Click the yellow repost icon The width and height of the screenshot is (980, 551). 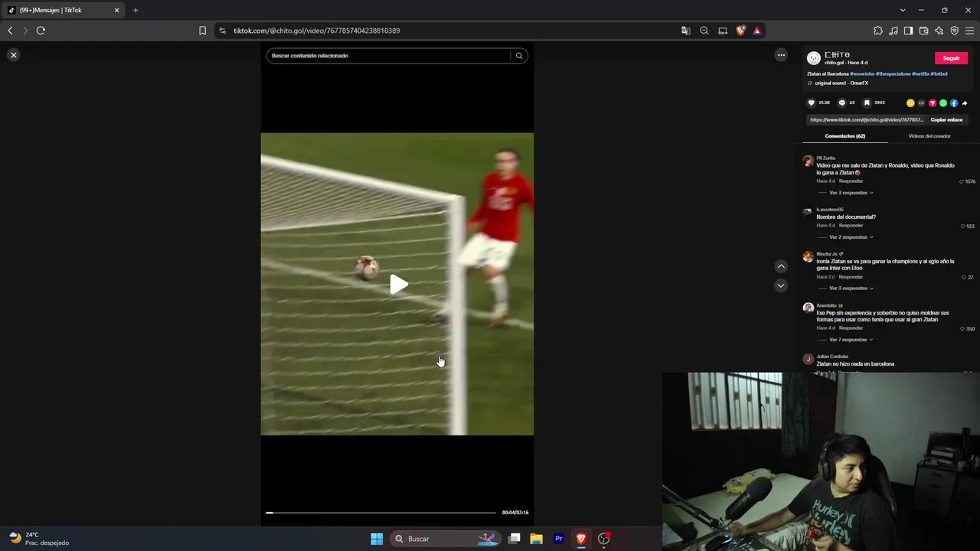click(x=910, y=103)
